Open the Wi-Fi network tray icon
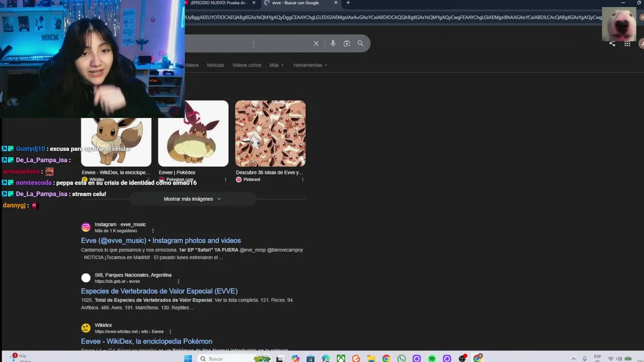 610,358
